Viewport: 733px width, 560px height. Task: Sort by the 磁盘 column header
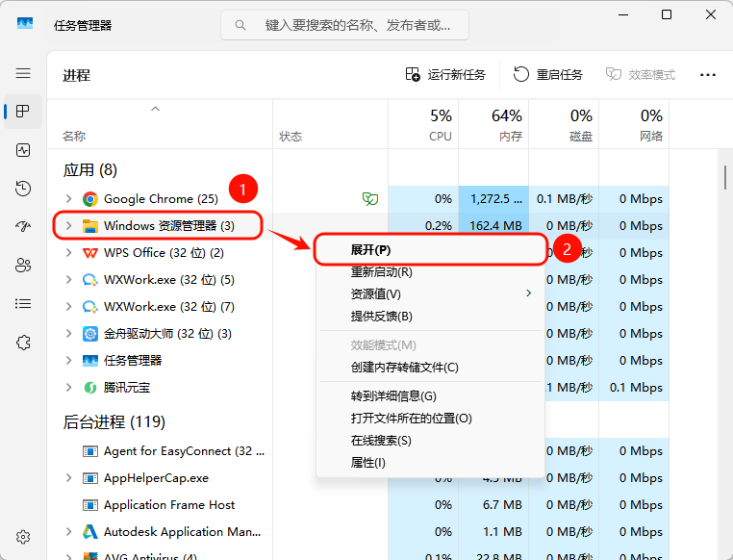coord(564,124)
